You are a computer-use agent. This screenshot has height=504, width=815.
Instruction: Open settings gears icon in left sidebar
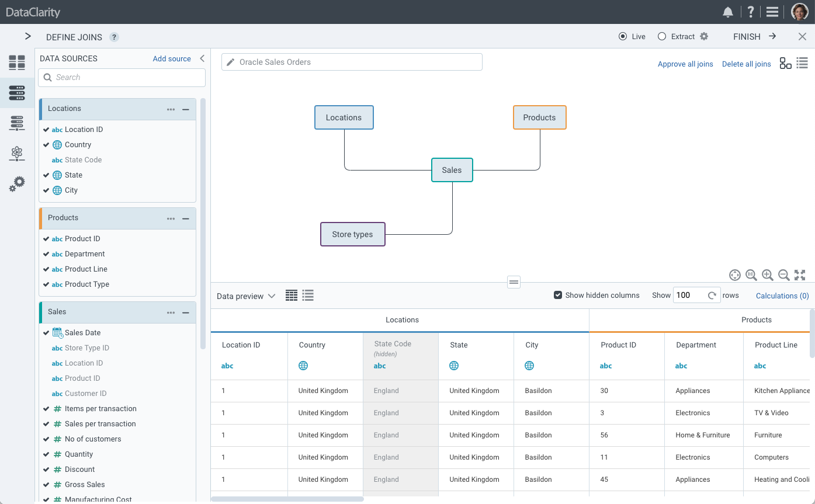(x=17, y=183)
